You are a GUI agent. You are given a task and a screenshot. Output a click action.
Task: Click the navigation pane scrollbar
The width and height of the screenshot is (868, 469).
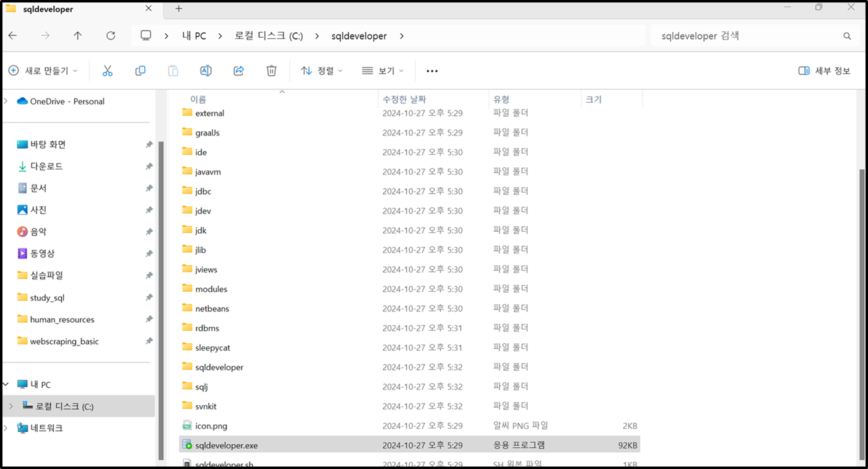(162, 300)
